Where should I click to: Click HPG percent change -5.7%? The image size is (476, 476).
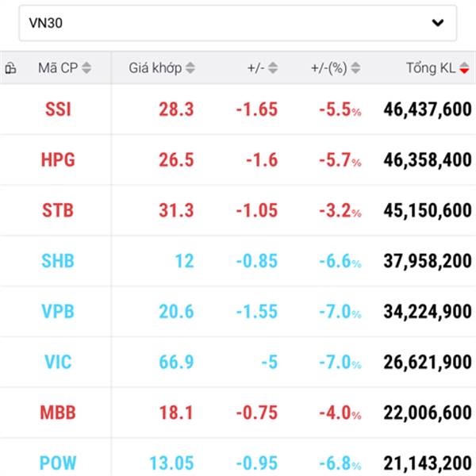[340, 160]
